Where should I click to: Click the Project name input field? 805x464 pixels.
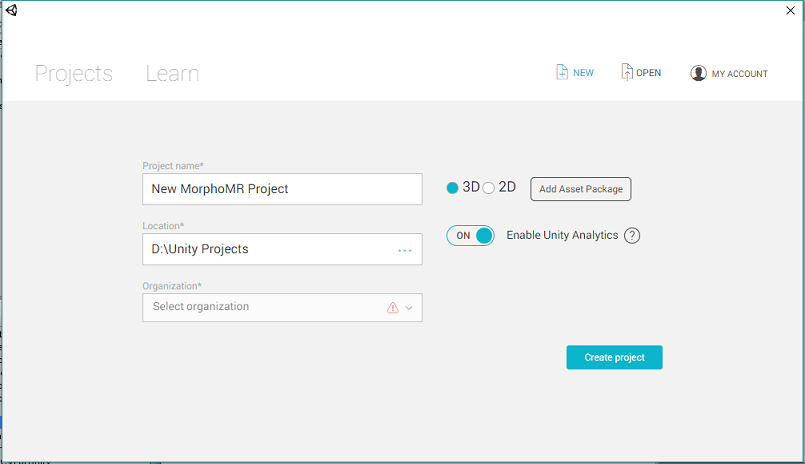coord(282,189)
